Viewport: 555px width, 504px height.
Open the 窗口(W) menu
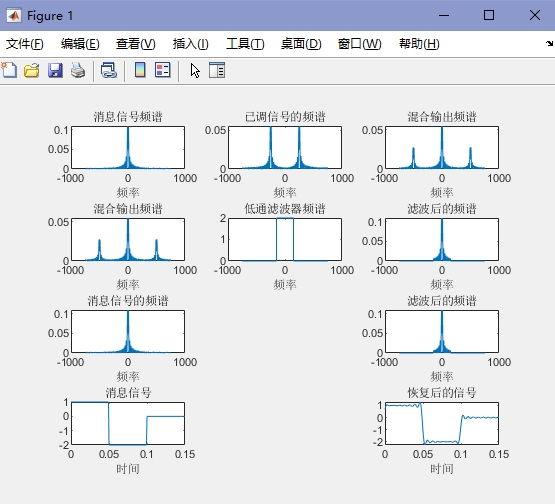359,44
